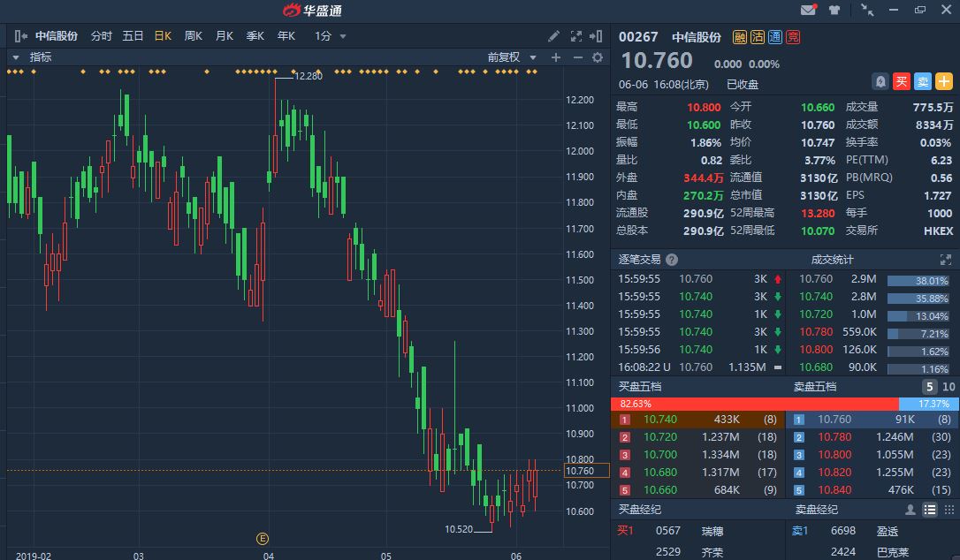960x560 pixels.
Task: Toggle fullscreen chart view
Action: [x=575, y=36]
